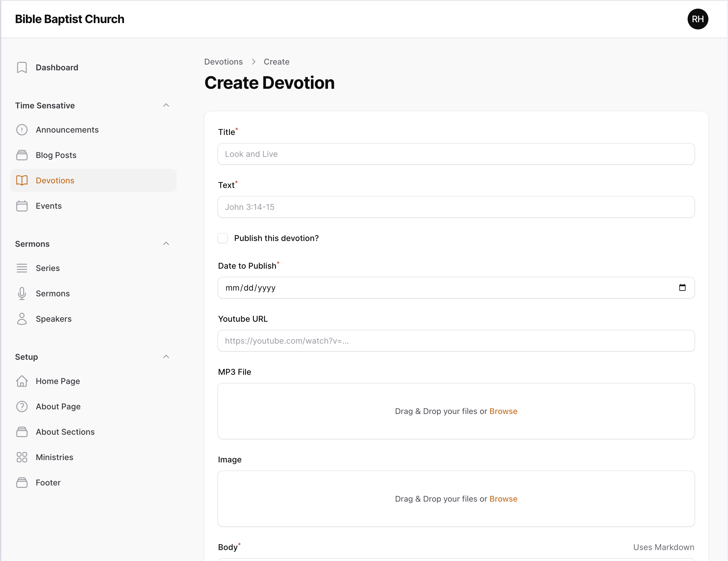728x561 pixels.
Task: Click the Ministries grid icon
Action: click(x=22, y=457)
